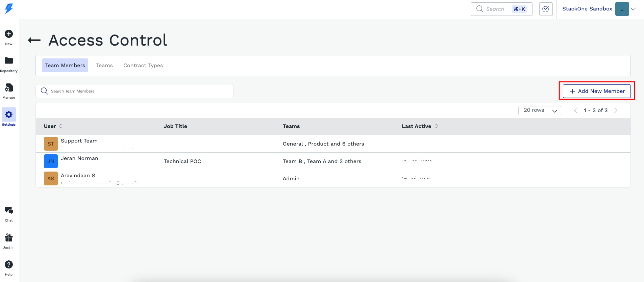Viewport: 644px width, 282px height.
Task: Click the 1 - 3 of 3 page indicator
Action: coord(595,110)
